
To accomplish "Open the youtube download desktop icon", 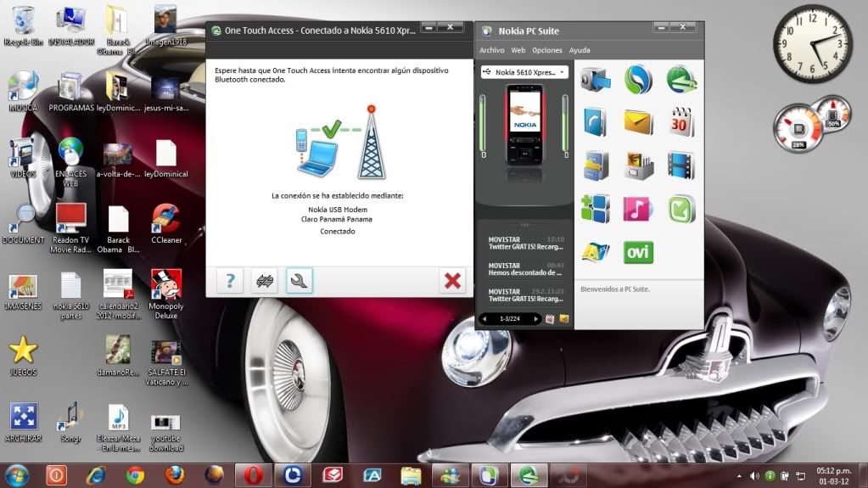I will point(166,431).
